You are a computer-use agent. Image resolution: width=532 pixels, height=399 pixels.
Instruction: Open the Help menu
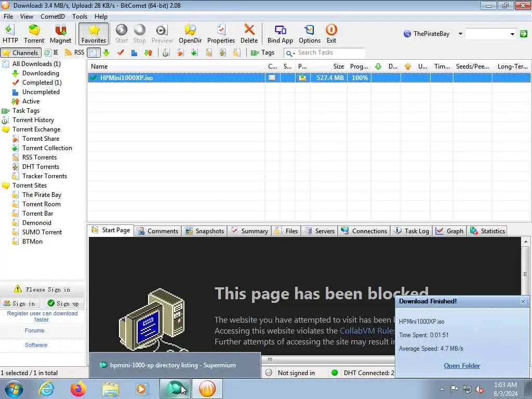tap(101, 16)
